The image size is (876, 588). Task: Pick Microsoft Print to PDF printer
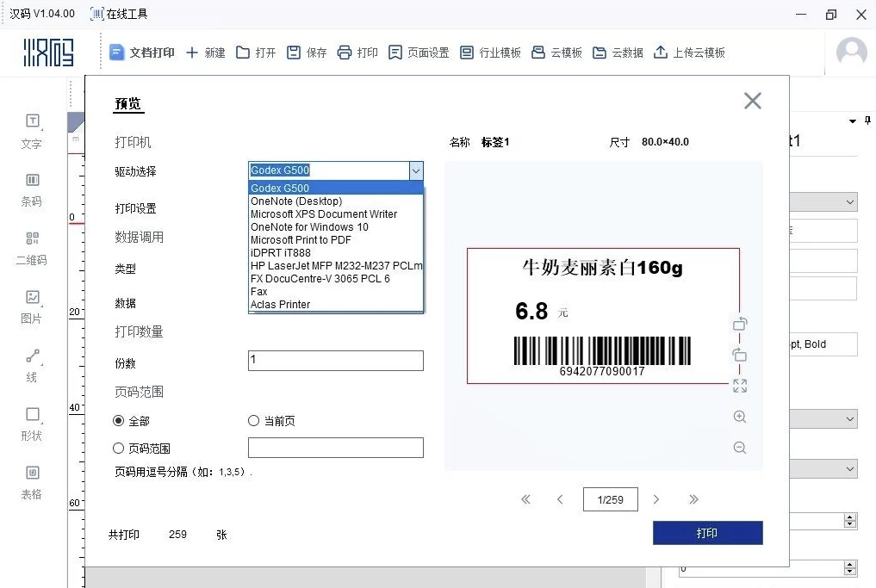tap(301, 240)
